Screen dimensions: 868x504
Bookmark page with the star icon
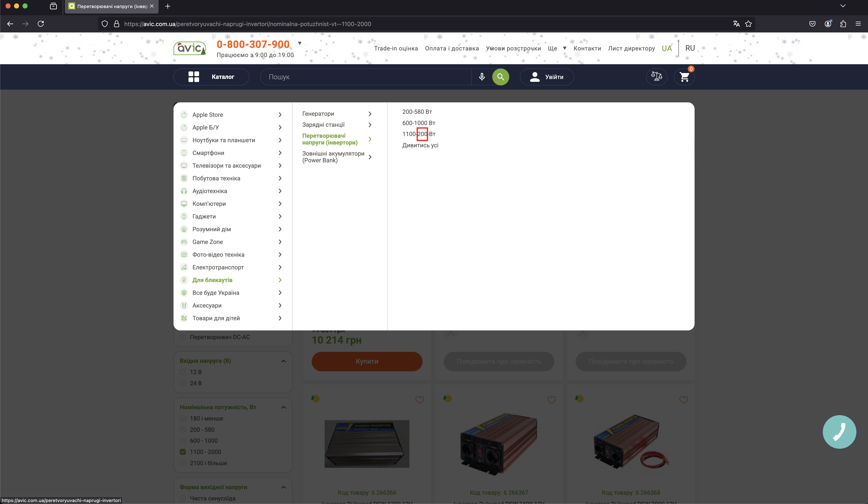click(x=748, y=24)
